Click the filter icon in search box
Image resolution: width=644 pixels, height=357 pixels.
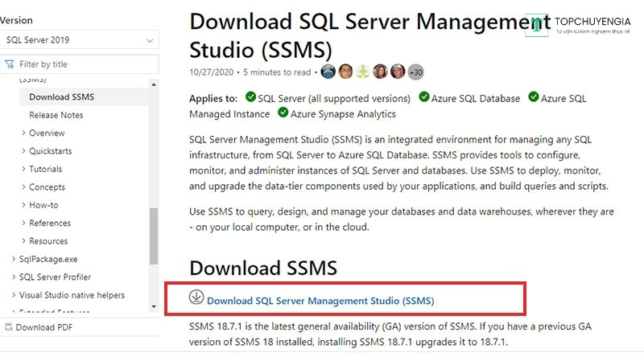[9, 64]
